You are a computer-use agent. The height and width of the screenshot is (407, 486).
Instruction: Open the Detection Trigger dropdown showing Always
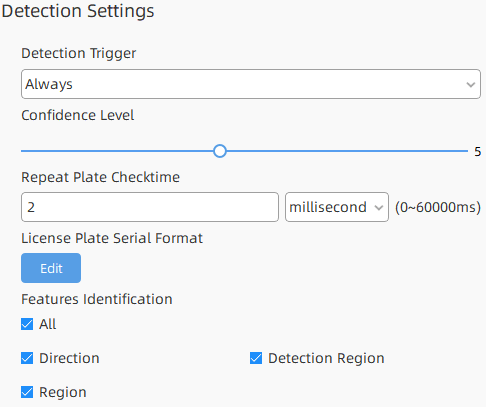tap(251, 84)
